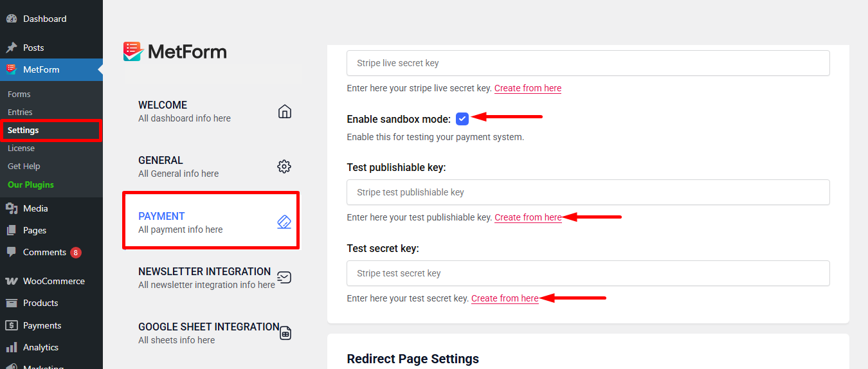Open test secret key Create from here link
This screenshot has width=868, height=369.
tap(505, 298)
